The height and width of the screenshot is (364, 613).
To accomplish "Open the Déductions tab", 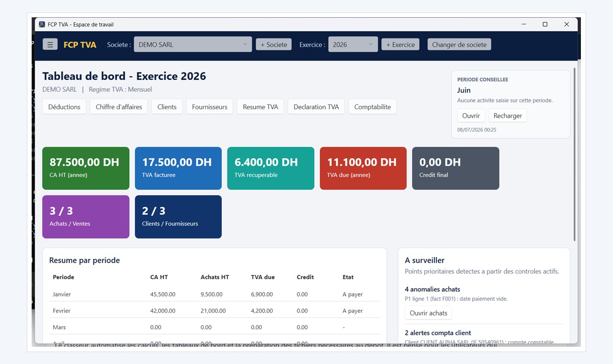I will pos(64,107).
